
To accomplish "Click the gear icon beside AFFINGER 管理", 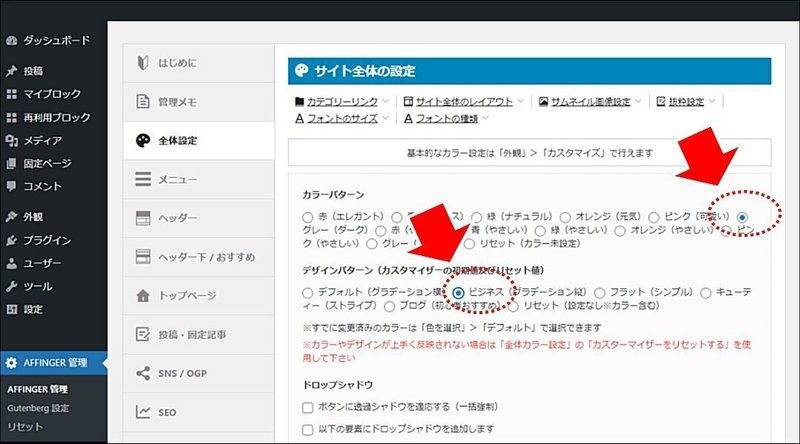I will coord(11,363).
